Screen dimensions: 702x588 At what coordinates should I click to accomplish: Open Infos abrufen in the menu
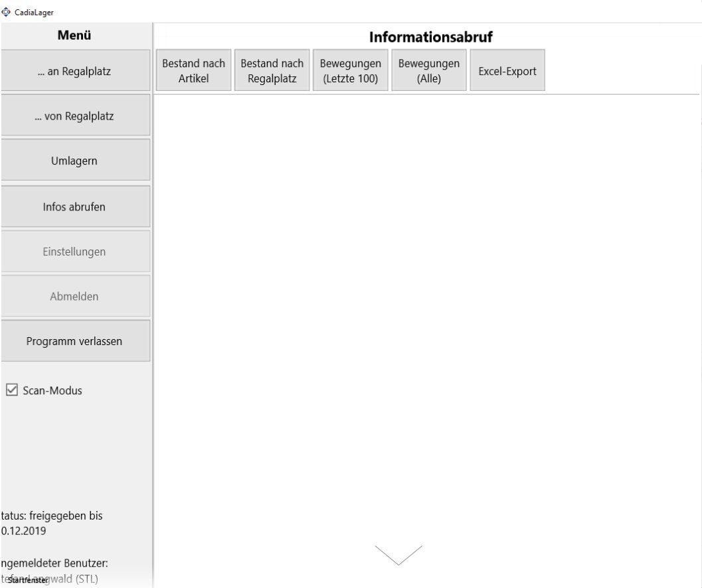pyautogui.click(x=74, y=206)
